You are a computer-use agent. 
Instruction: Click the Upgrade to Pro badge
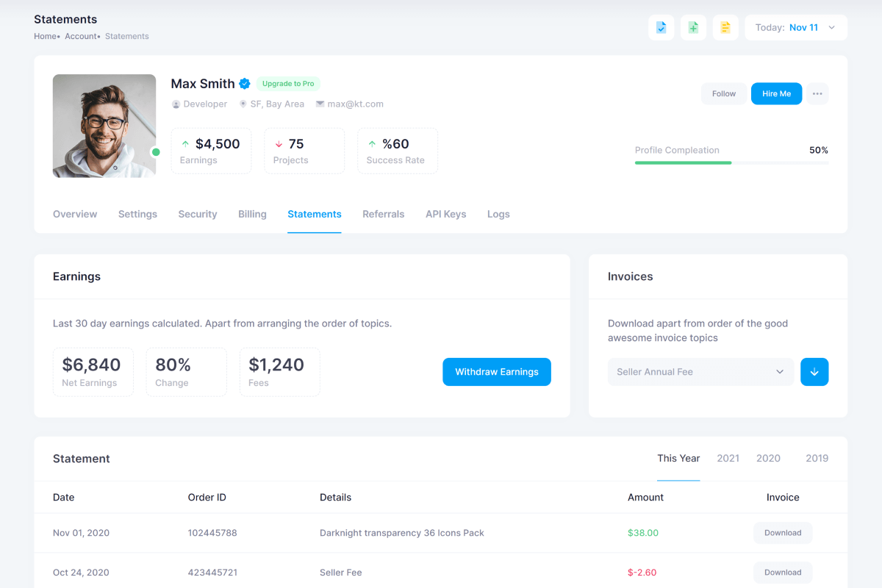(x=288, y=84)
